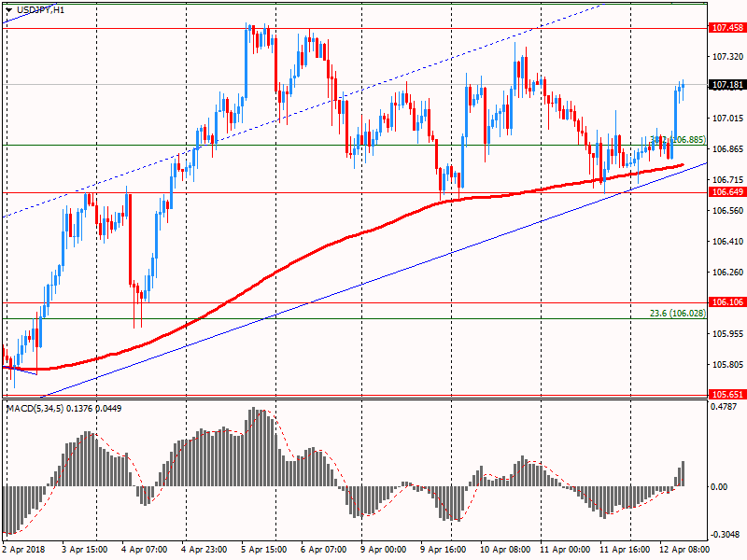Select the 11 Apr 16:00 time label
Image resolution: width=747 pixels, height=560 pixels.
[x=625, y=550]
